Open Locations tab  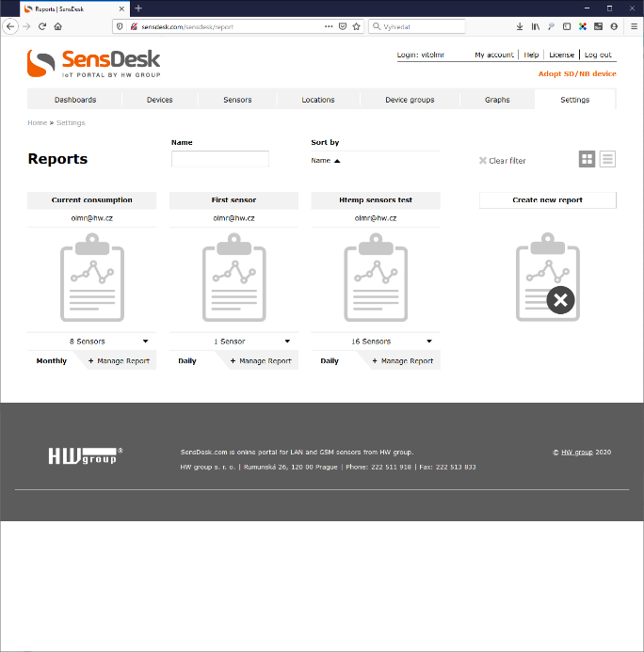point(318,100)
